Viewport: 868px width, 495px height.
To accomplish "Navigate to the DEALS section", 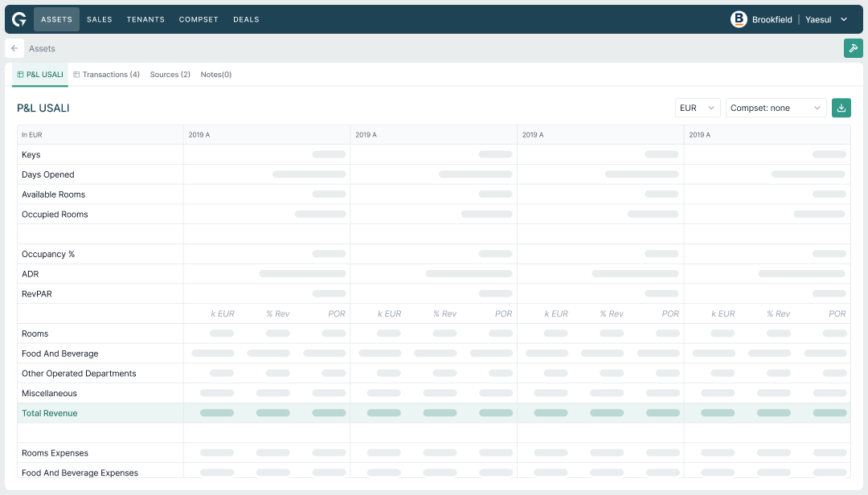I will (246, 19).
